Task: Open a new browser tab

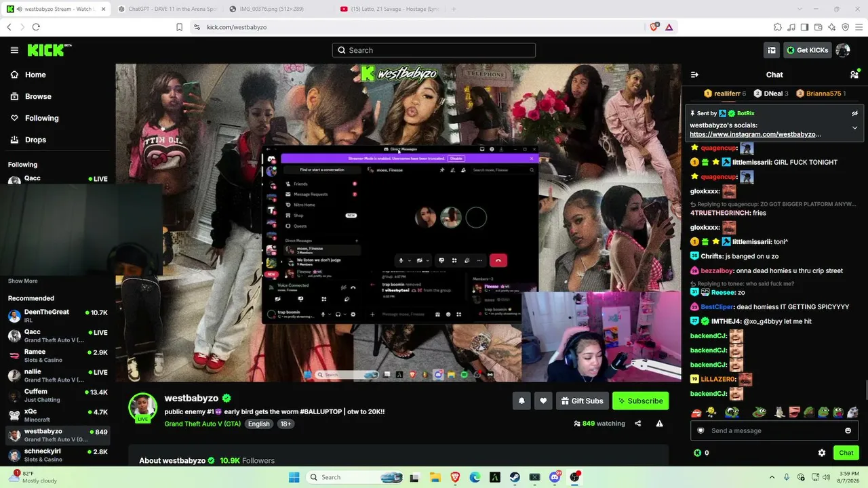Action: coord(454,9)
